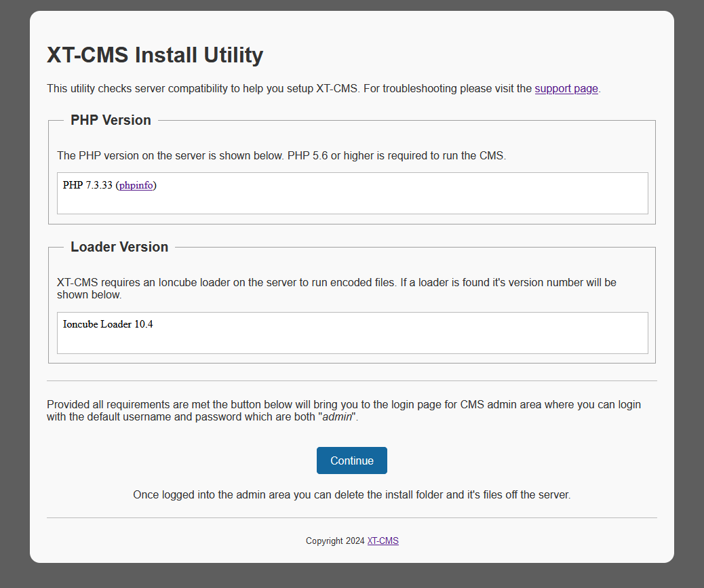Click the italic 'admin' default password text

[337, 416]
